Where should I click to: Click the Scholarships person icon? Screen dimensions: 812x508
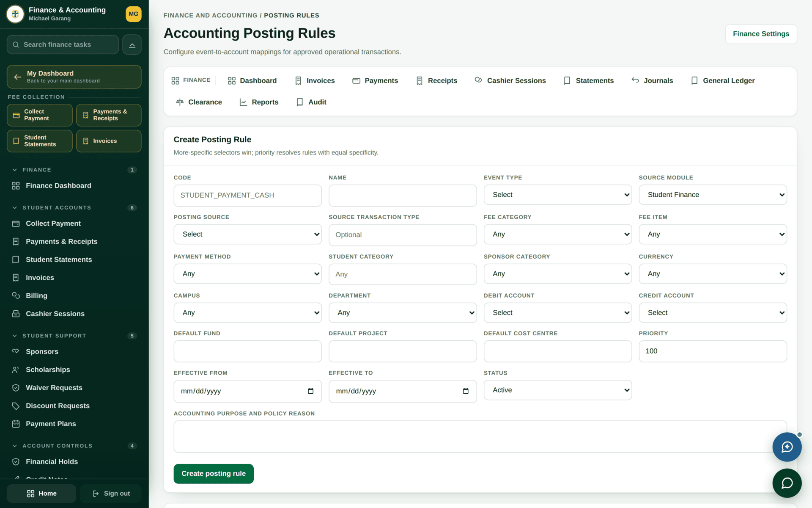click(x=16, y=370)
